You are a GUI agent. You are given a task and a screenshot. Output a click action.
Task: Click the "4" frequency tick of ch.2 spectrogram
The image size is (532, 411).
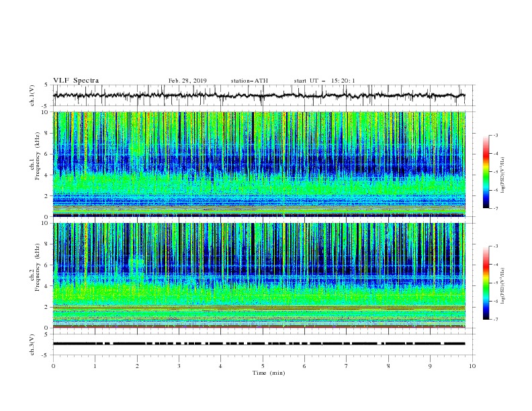pos(47,286)
